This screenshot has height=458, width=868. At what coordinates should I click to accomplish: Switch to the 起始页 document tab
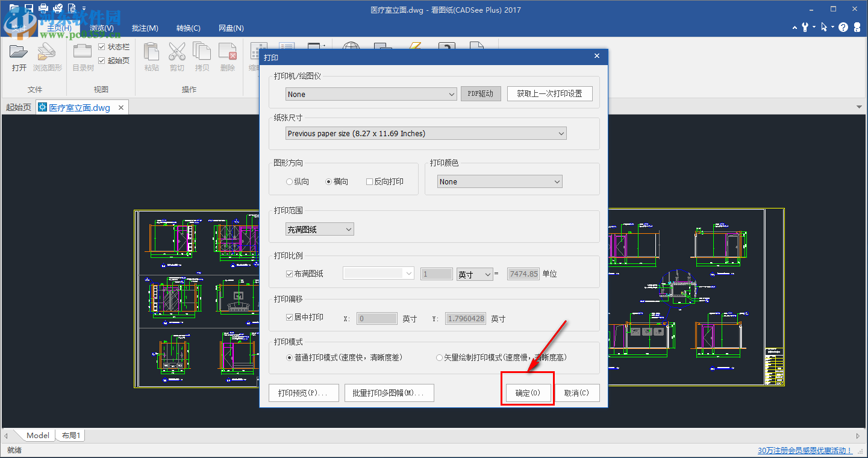(x=18, y=108)
